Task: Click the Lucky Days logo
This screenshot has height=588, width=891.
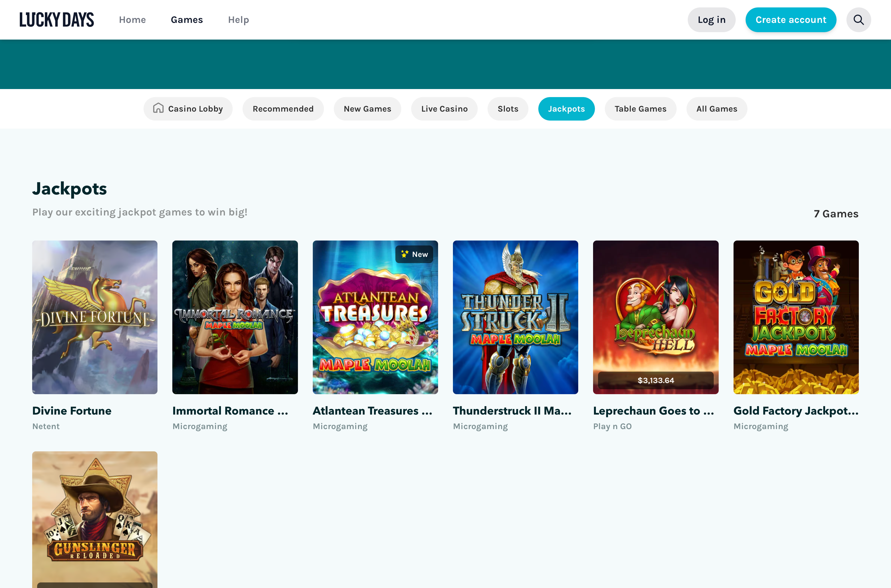Action: click(57, 20)
